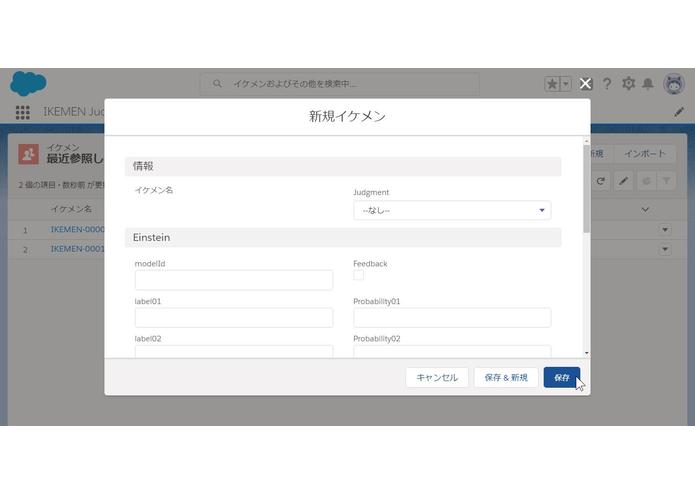Click the dialog scrollbar thumb

tap(587, 188)
